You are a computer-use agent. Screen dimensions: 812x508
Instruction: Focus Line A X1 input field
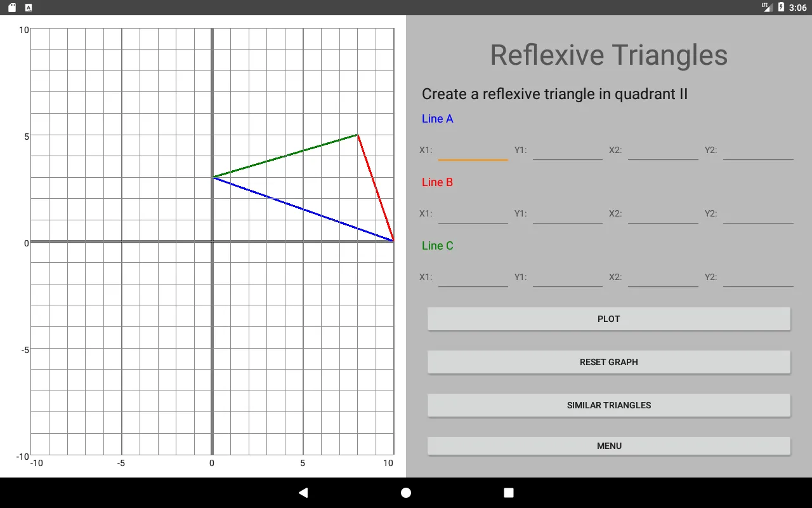coord(473,150)
